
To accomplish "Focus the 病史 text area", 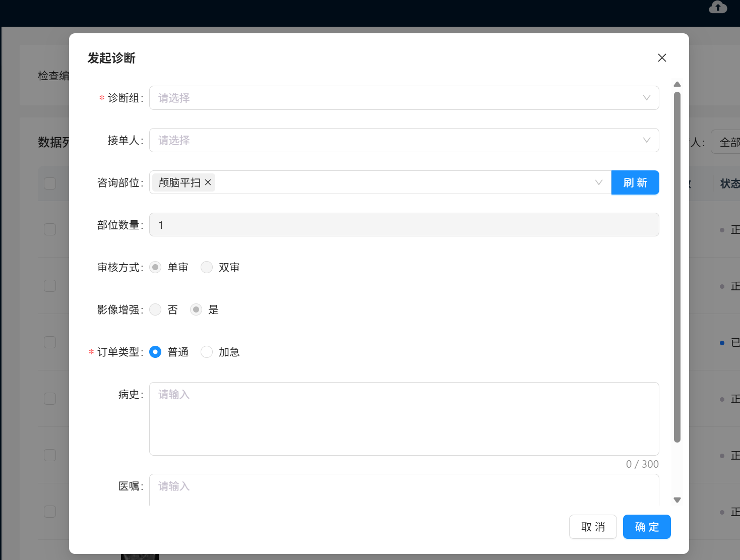I will coord(403,418).
